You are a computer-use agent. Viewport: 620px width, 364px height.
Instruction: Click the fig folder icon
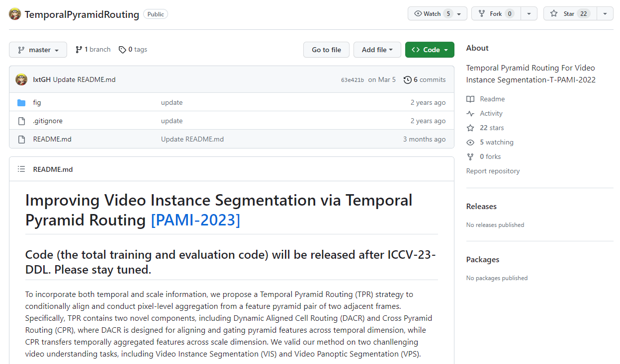tap(21, 103)
